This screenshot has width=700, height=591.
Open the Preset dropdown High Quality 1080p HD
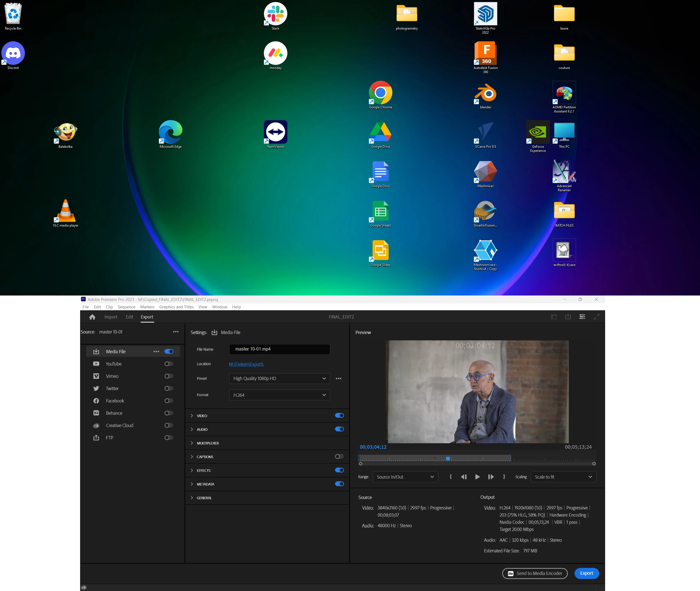(x=279, y=379)
